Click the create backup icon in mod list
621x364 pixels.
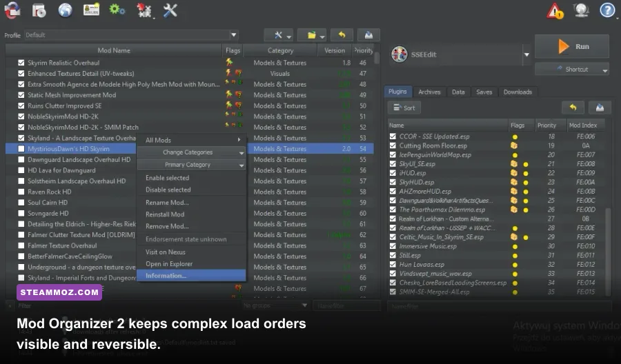point(368,35)
